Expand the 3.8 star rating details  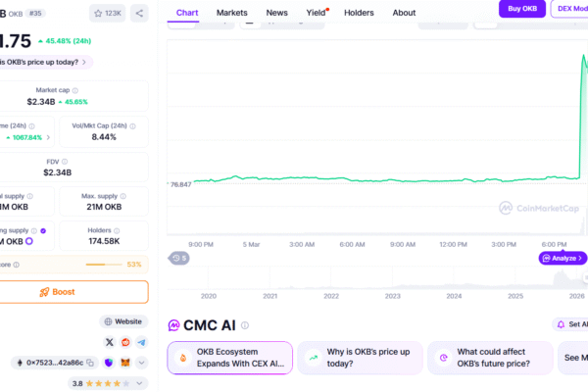tap(141, 384)
